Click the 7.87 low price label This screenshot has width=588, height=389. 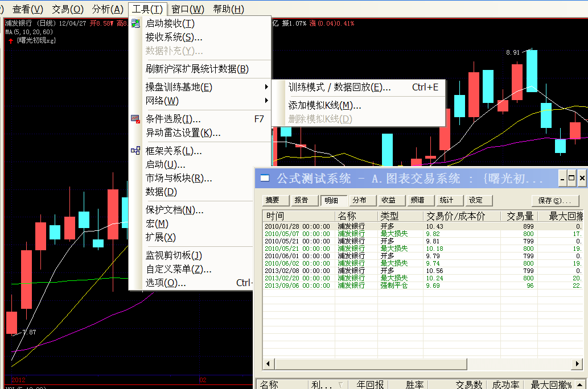[29, 332]
